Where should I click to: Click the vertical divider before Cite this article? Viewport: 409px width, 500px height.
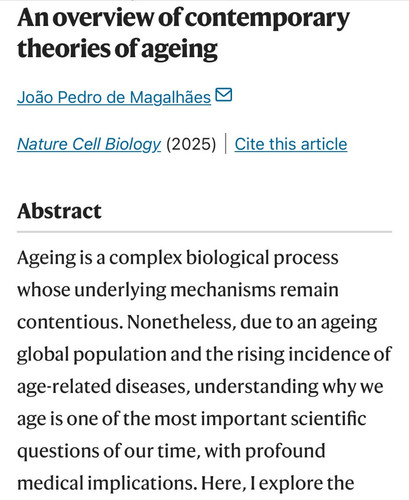pos(226,144)
